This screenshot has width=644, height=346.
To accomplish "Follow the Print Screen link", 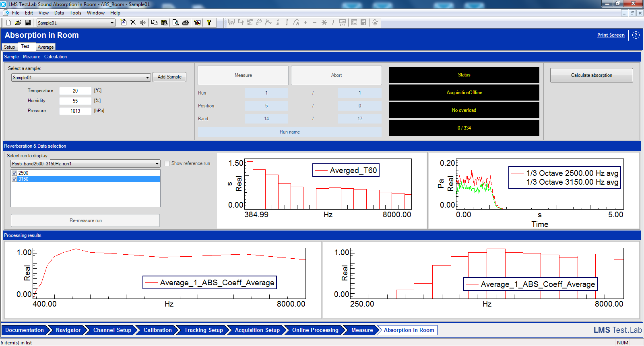I will (x=611, y=35).
